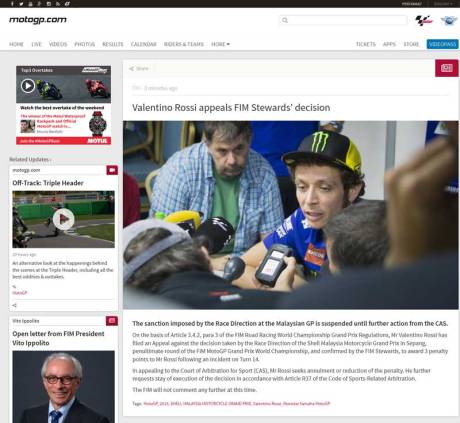Click the blue VIDEOPASS button

[x=442, y=44]
